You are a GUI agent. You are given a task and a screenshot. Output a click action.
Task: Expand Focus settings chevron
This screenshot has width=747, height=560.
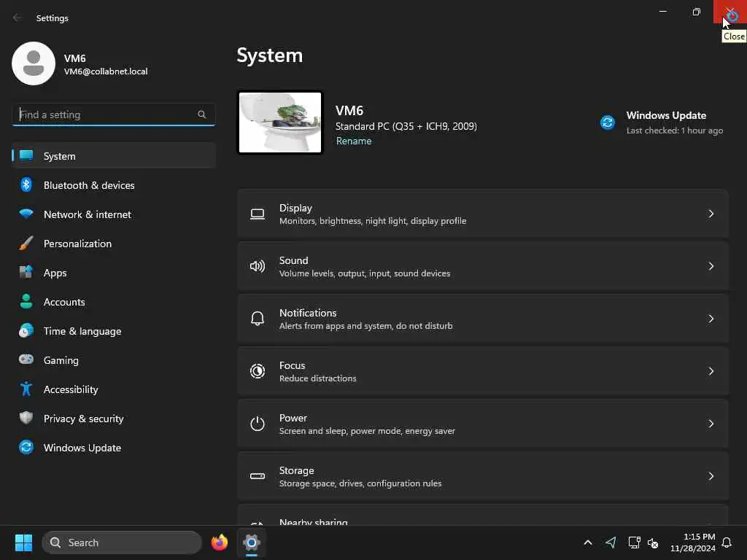coord(711,371)
